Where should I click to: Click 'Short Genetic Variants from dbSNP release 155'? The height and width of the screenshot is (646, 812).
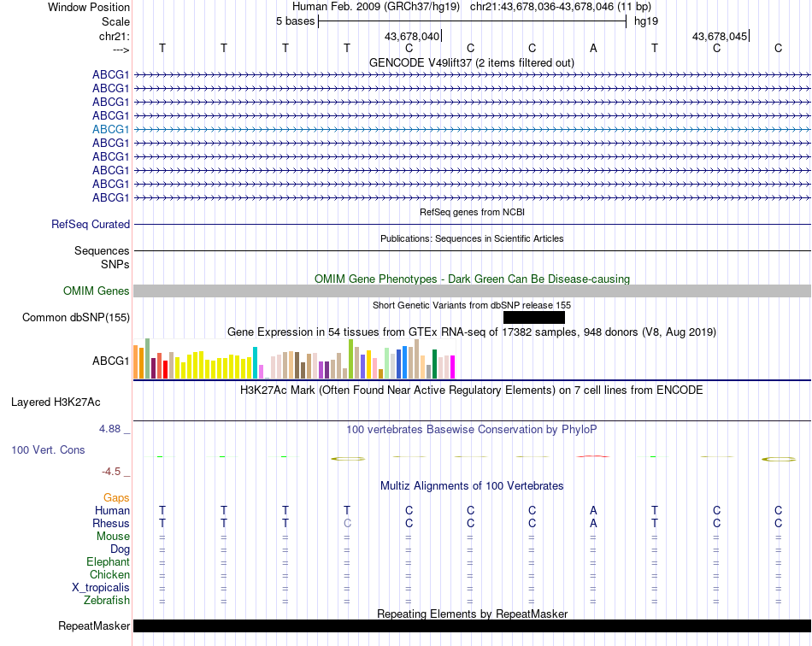pyautogui.click(x=472, y=305)
